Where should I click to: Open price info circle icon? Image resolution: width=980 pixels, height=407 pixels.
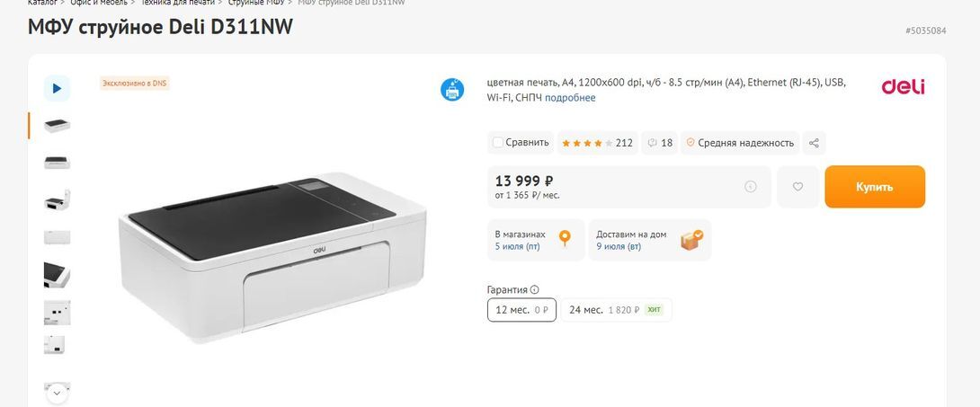point(751,187)
